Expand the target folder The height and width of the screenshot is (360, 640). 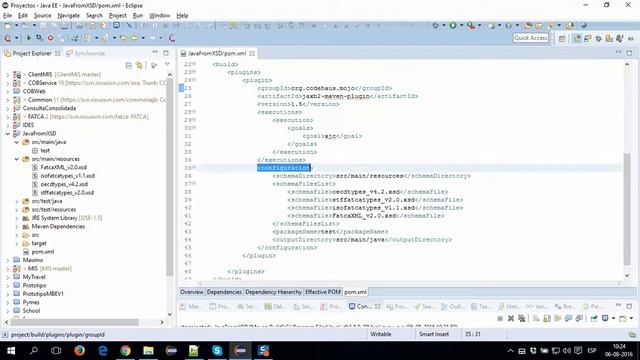pyautogui.click(x=17, y=244)
